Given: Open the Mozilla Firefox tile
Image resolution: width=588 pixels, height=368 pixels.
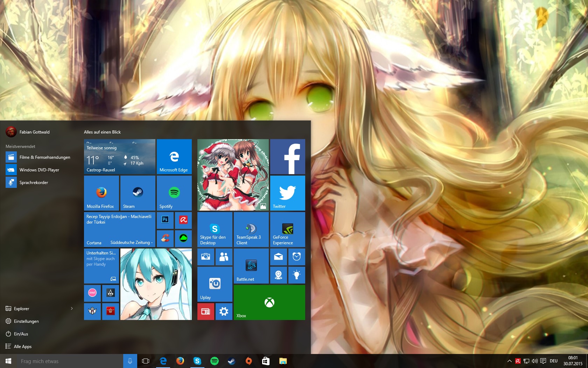Looking at the screenshot, I should pyautogui.click(x=101, y=193).
